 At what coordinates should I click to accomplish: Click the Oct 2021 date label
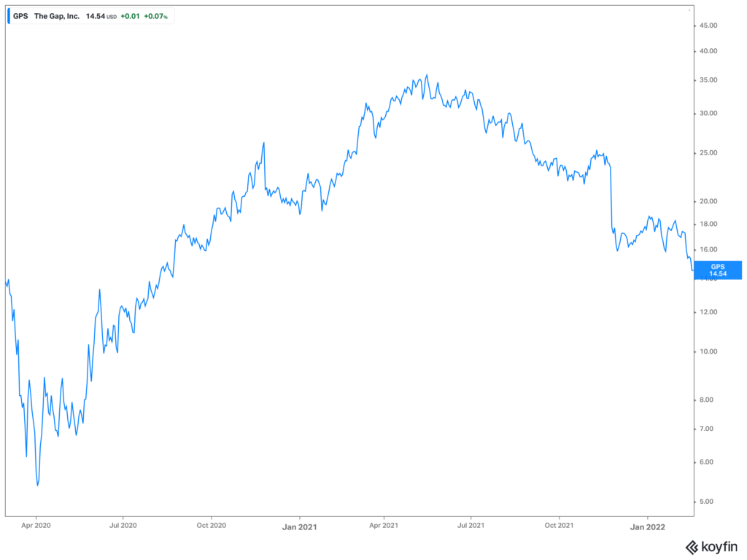[559, 525]
